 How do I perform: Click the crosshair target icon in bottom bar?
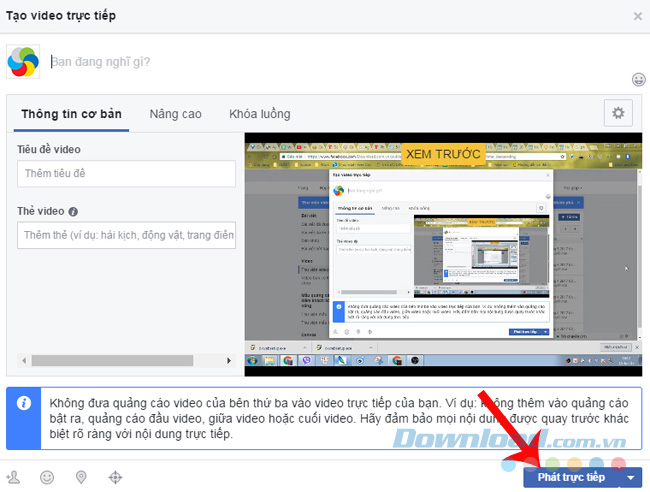pyautogui.click(x=115, y=478)
